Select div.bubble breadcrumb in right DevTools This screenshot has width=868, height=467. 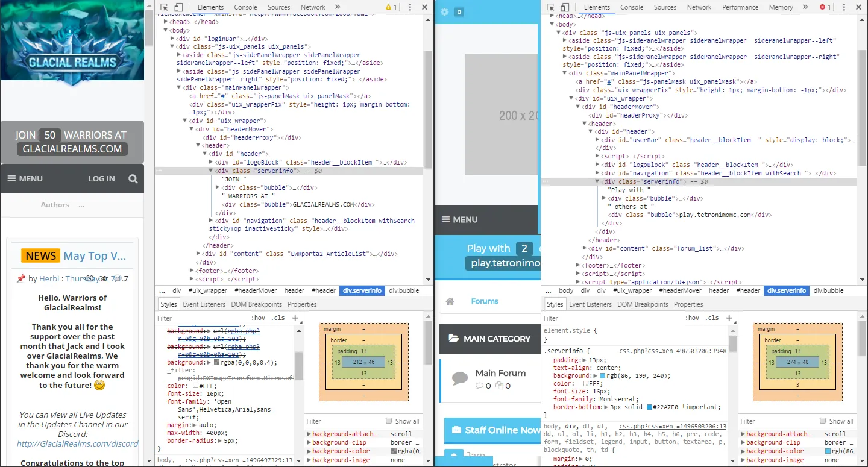828,290
